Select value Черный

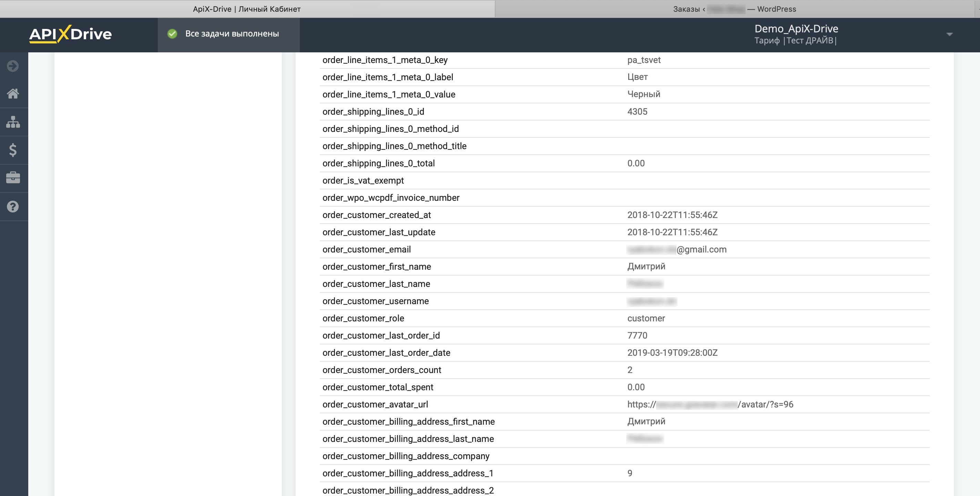coord(644,94)
